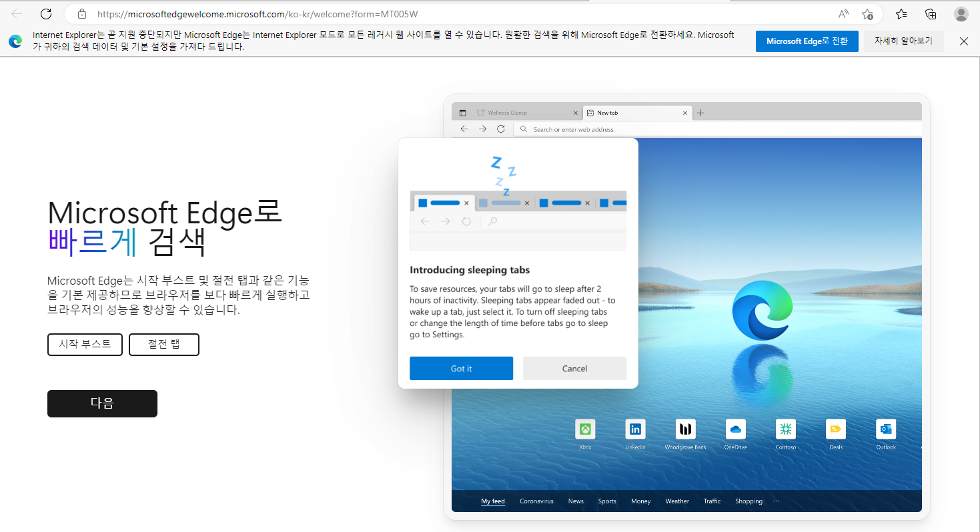Open the Outlook tile icon
This screenshot has height=532, width=980.
tap(886, 429)
